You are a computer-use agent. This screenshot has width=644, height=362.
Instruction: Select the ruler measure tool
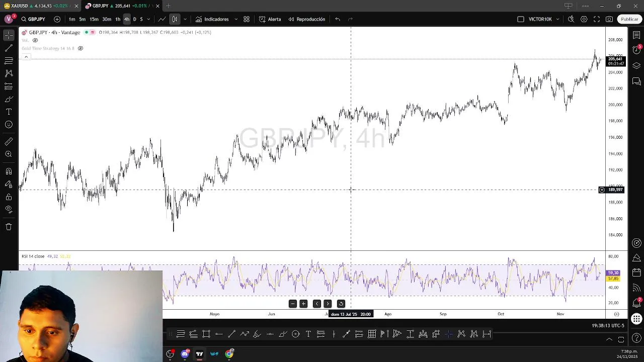(9, 142)
